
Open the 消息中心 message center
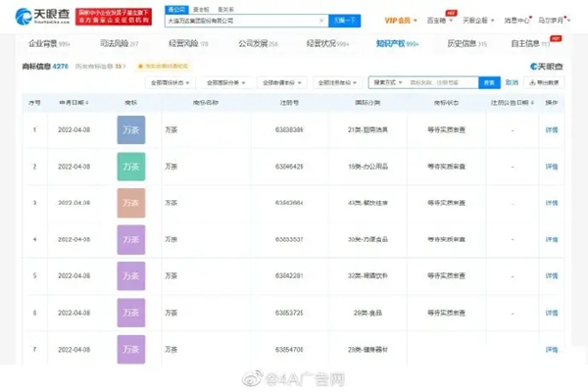click(517, 21)
